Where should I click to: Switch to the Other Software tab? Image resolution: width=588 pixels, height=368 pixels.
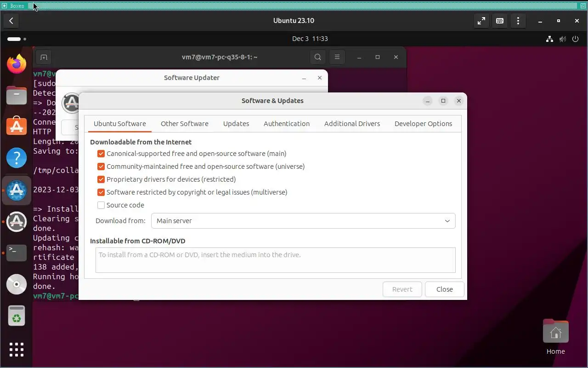click(x=185, y=124)
